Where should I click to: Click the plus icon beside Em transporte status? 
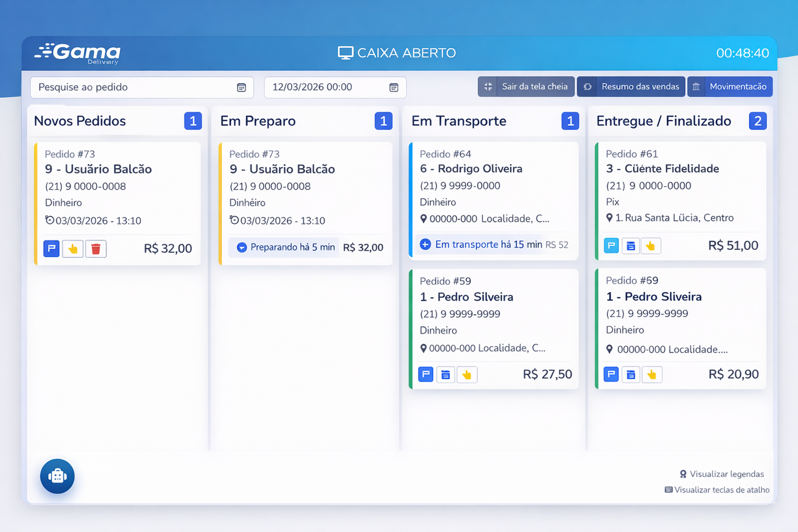[425, 244]
